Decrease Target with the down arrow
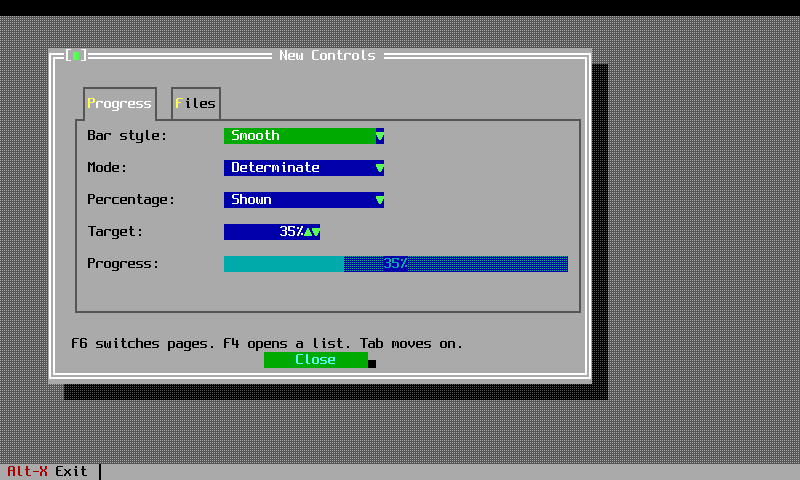This screenshot has height=480, width=800. (316, 232)
